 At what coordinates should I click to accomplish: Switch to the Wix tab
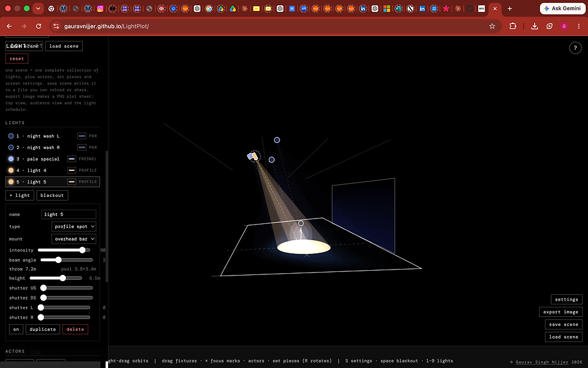pos(481,8)
